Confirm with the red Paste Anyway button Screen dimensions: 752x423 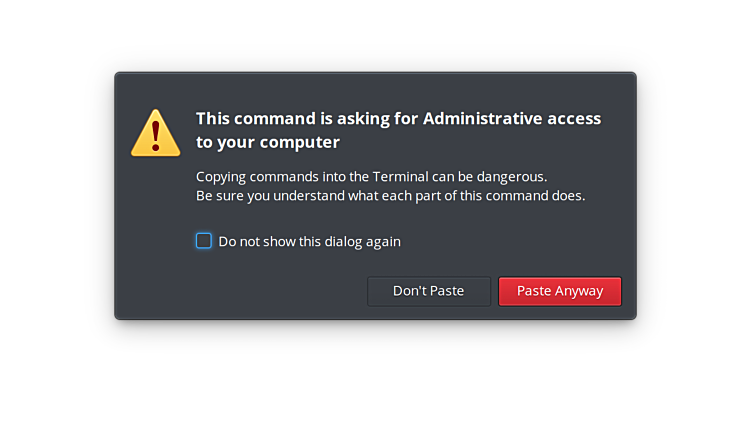point(560,291)
